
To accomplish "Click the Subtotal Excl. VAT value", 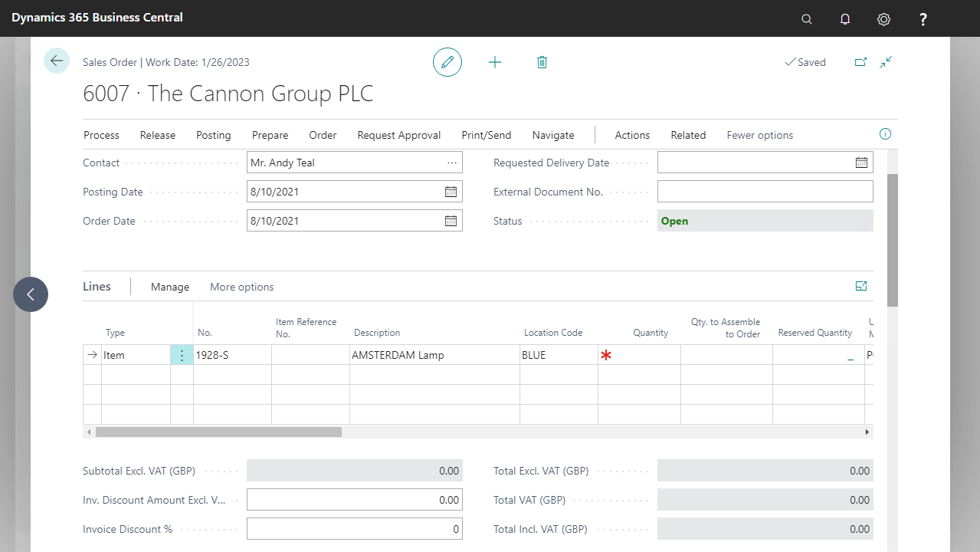I will (x=355, y=471).
